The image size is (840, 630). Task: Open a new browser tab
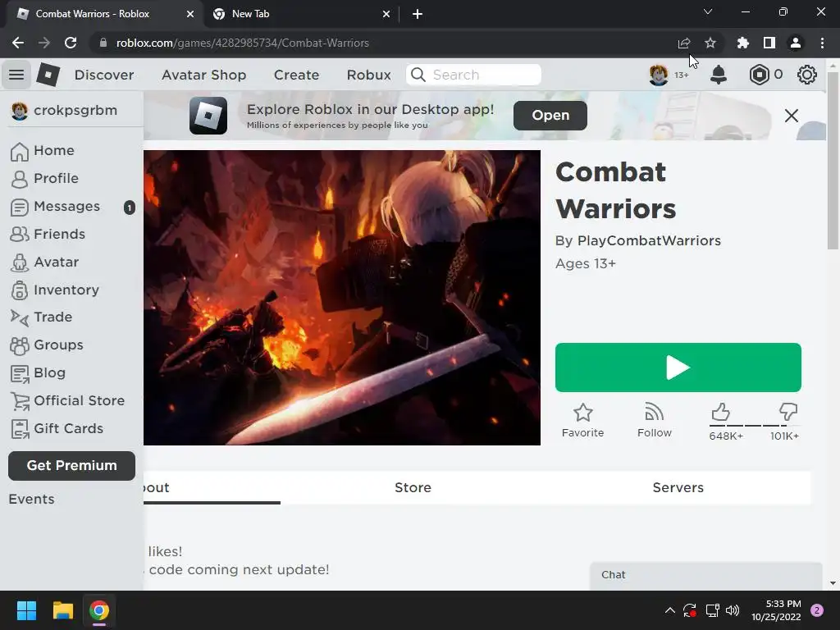pyautogui.click(x=418, y=14)
